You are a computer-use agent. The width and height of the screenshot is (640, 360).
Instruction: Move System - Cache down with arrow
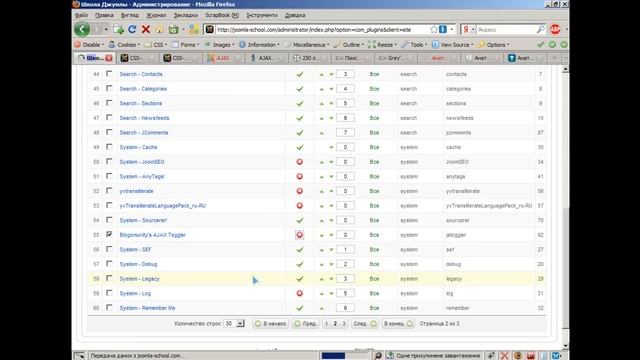click(x=331, y=147)
